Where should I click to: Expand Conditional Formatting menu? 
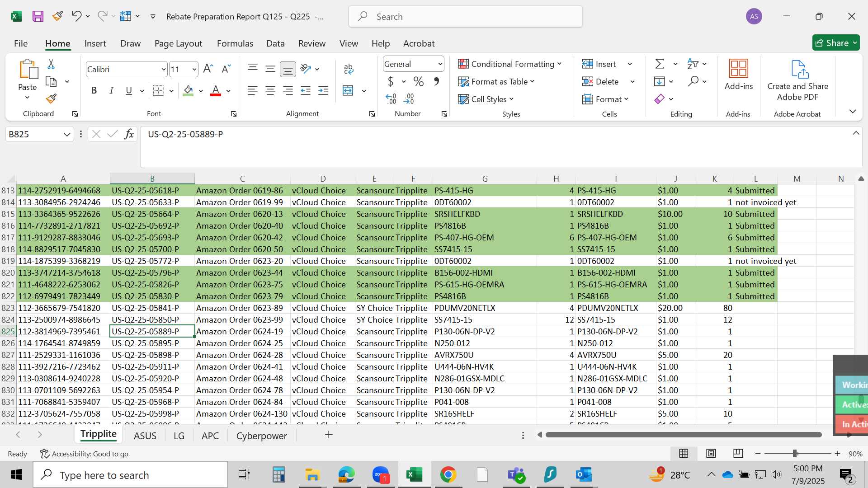[x=509, y=64]
